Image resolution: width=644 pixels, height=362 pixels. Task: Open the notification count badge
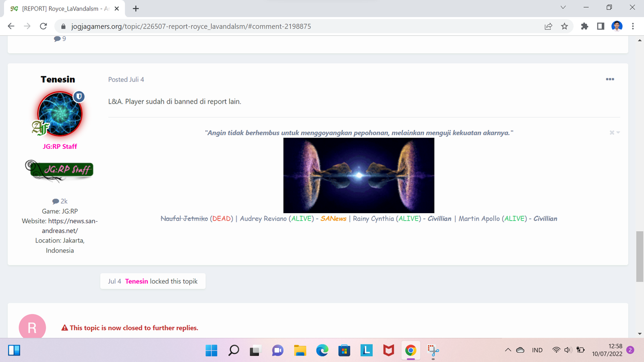630,350
